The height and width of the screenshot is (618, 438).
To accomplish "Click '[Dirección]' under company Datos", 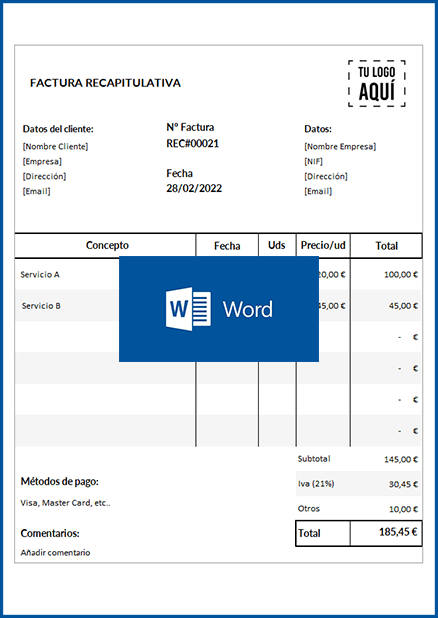I will pos(326,176).
